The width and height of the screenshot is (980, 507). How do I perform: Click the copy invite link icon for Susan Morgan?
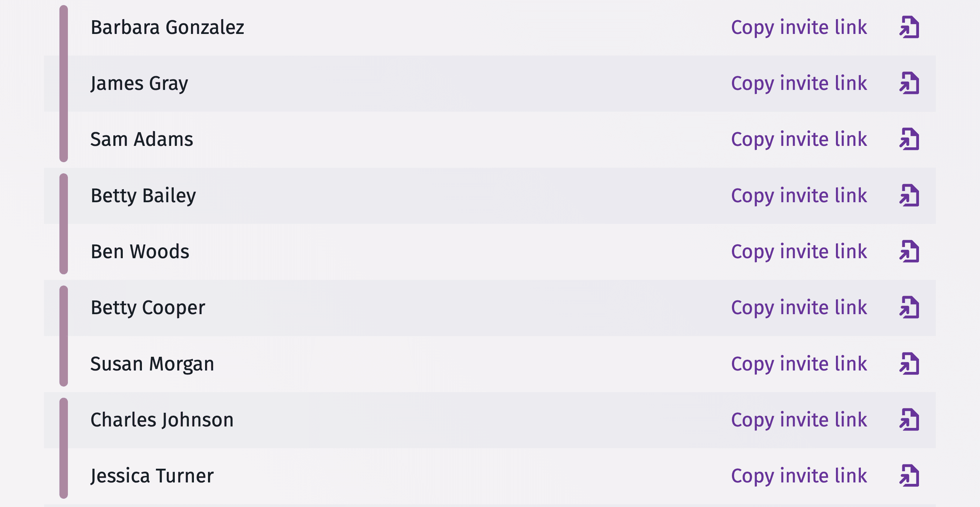910,363
